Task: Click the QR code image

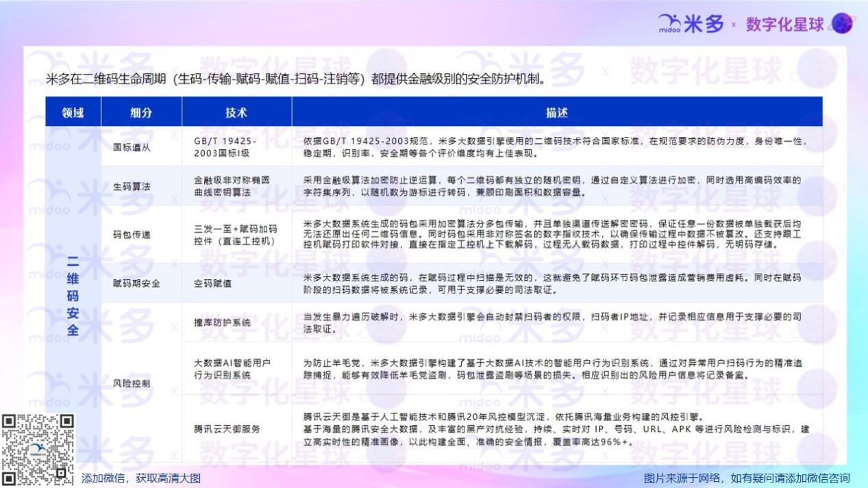Action: (38, 450)
